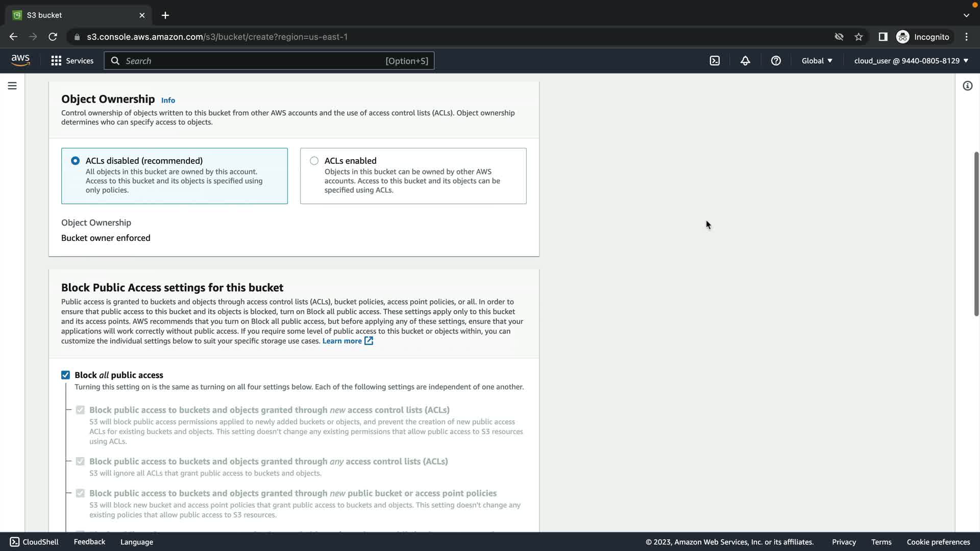Open the notifications bell icon
Viewport: 980px width, 551px height.
[x=745, y=61]
